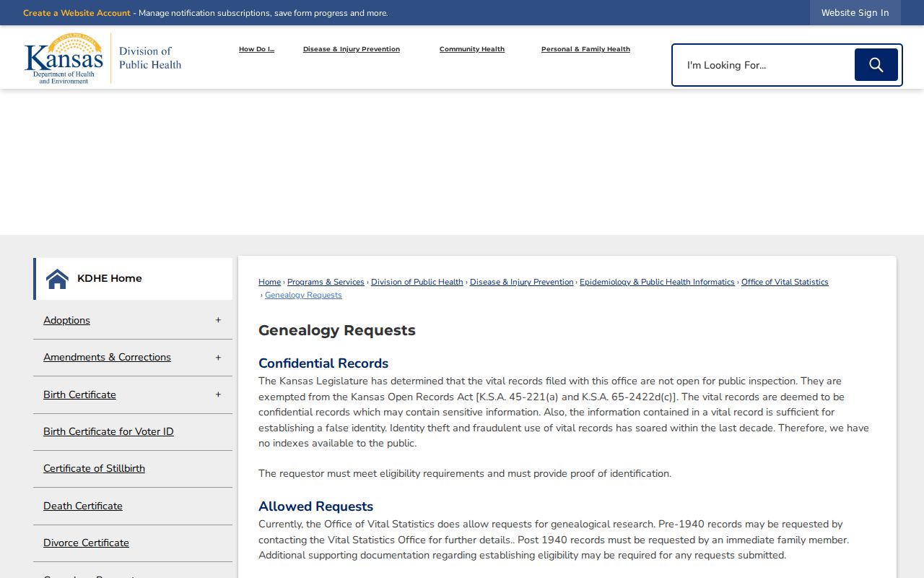Image resolution: width=924 pixels, height=578 pixels.
Task: Click Programs & Services breadcrumb
Action: coord(326,282)
